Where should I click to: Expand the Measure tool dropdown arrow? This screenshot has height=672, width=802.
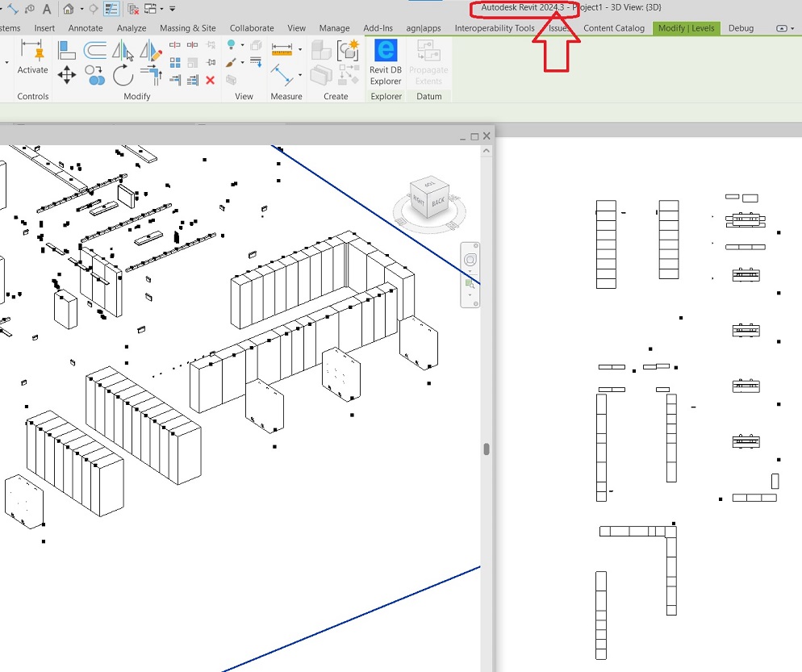pyautogui.click(x=299, y=49)
